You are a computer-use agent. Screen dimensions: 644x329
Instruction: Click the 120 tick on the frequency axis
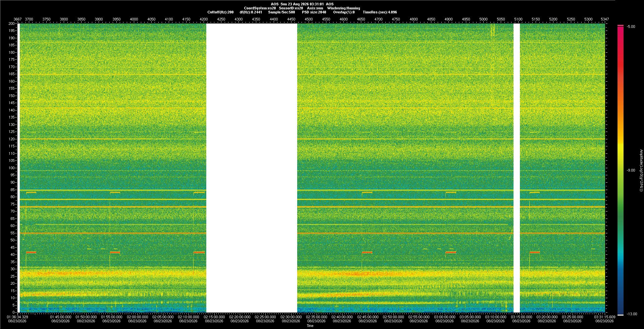pyautogui.click(x=12, y=139)
